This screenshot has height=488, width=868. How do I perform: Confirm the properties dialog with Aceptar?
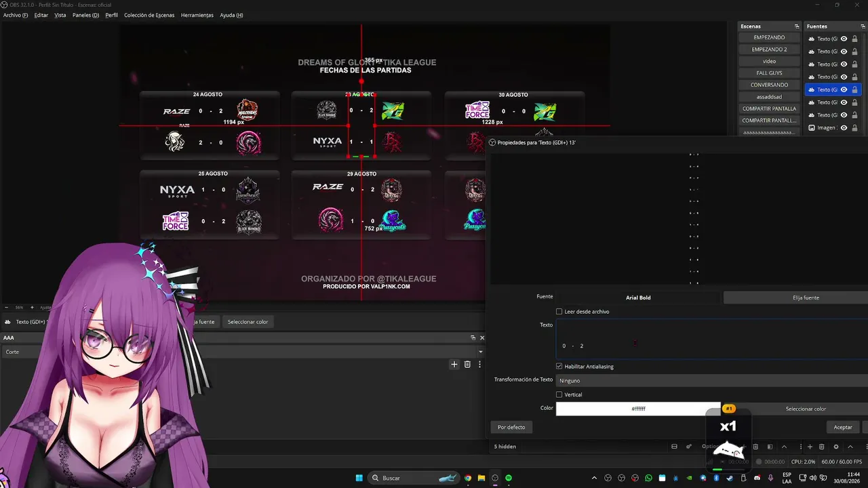[843, 427]
